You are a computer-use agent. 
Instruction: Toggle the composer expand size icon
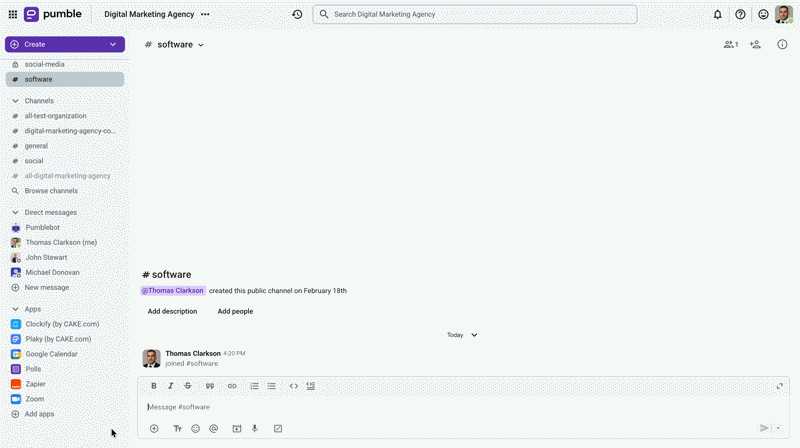(780, 386)
